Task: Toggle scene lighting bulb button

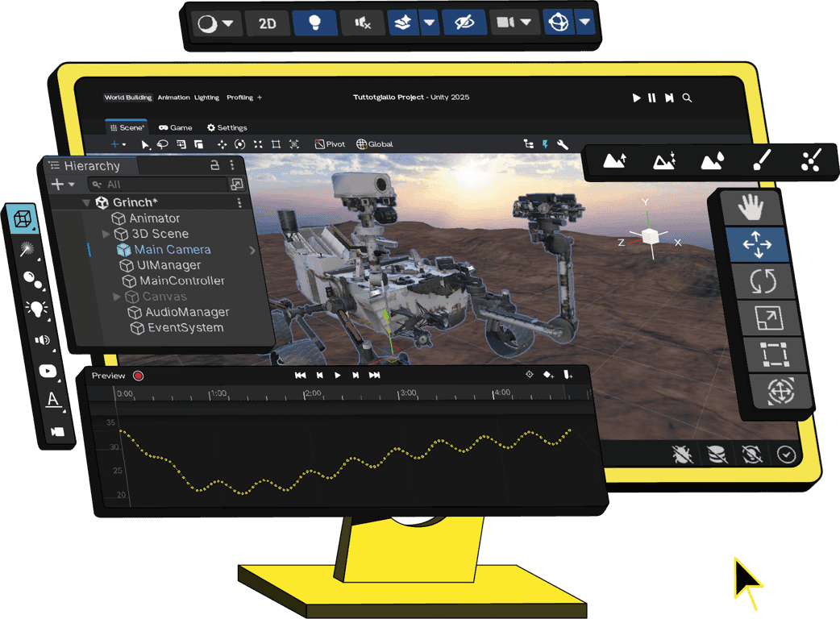Action: point(315,23)
